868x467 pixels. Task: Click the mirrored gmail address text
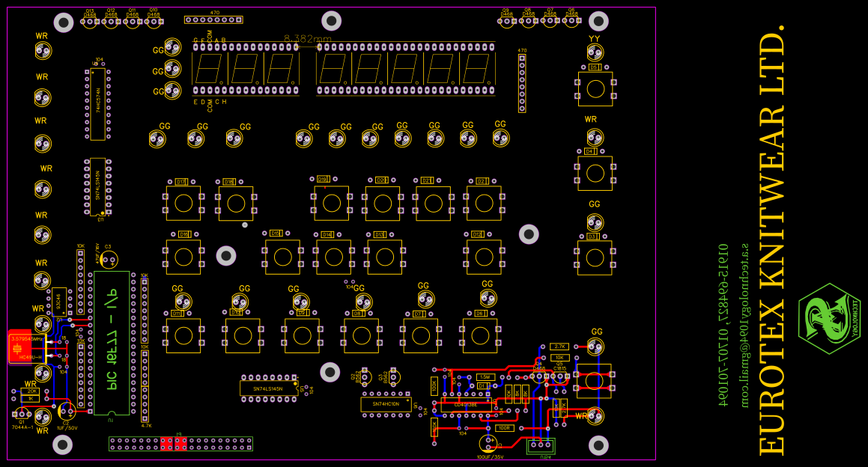744,326
